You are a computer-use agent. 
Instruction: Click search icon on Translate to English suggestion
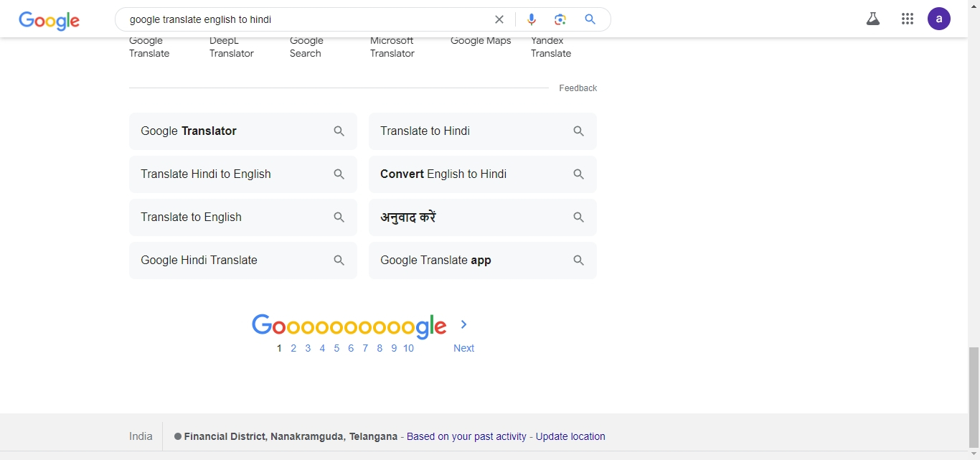point(339,217)
